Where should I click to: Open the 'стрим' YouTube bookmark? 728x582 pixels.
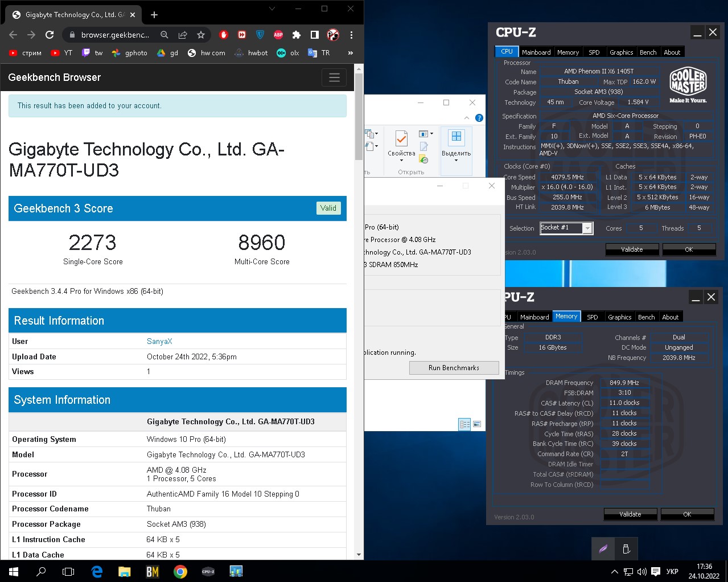[25, 53]
